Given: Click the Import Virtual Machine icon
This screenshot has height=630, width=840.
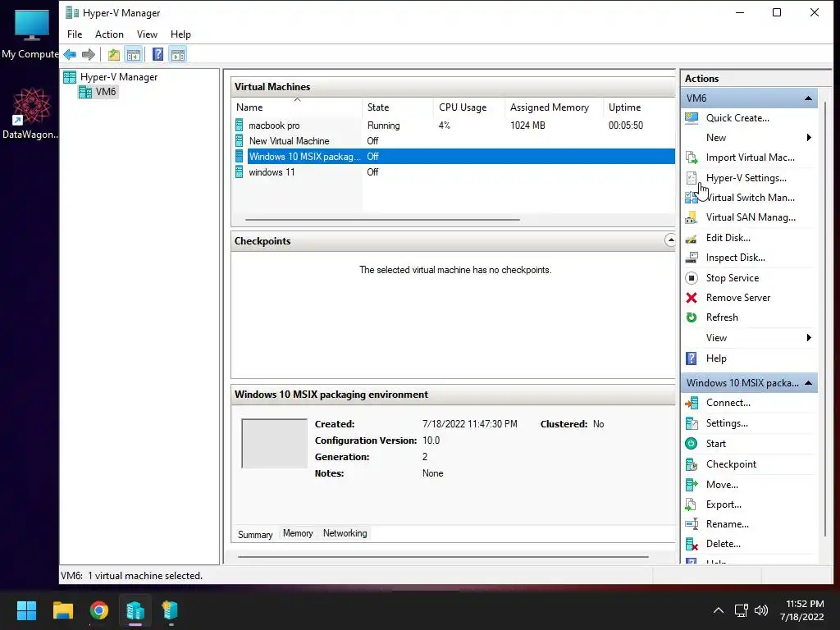Looking at the screenshot, I should point(692,157).
